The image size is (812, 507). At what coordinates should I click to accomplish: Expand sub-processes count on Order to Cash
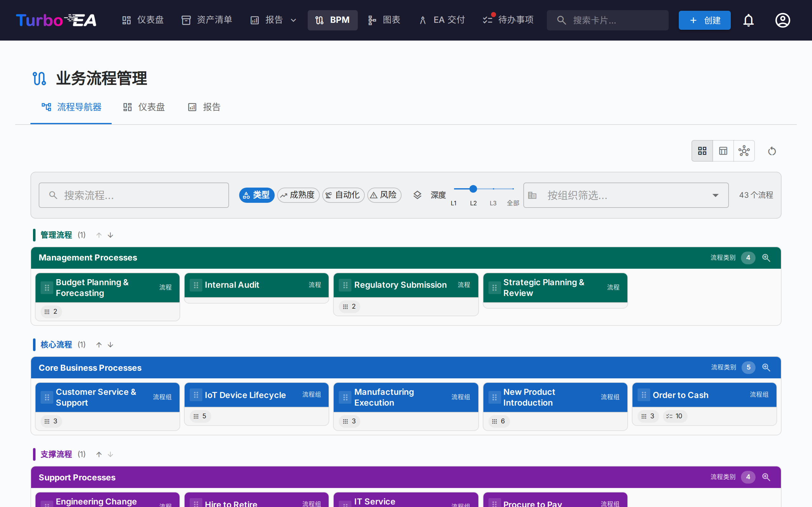(x=648, y=416)
